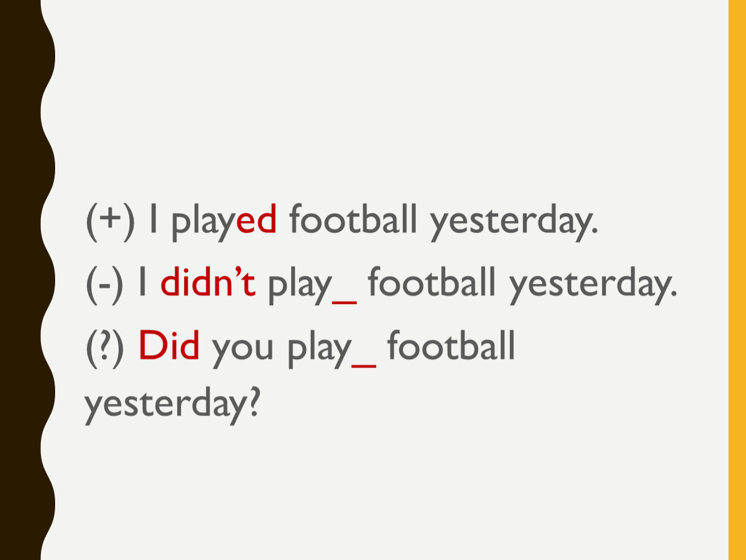Select the red word "didn't"
This screenshot has width=746, height=560.
tap(208, 283)
